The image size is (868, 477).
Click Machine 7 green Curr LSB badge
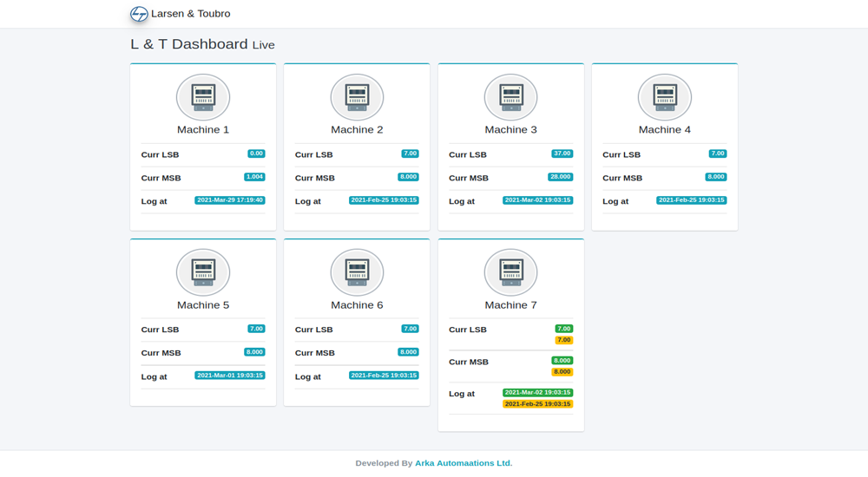coord(564,329)
